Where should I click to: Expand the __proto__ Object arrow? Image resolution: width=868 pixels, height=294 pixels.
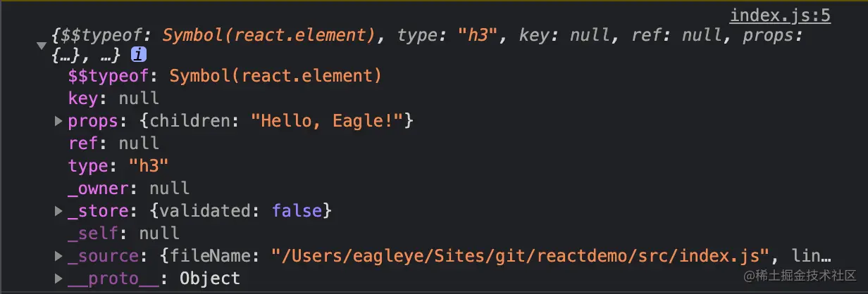(58, 279)
